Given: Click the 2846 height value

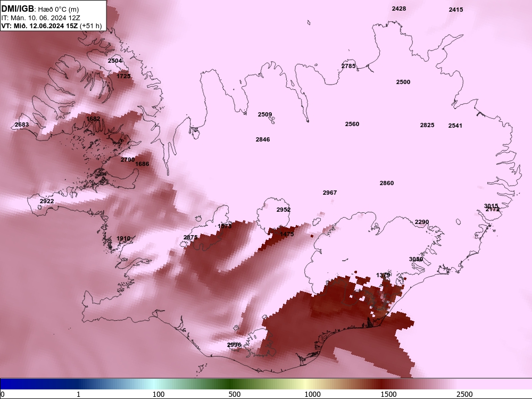Looking at the screenshot, I should (263, 139).
